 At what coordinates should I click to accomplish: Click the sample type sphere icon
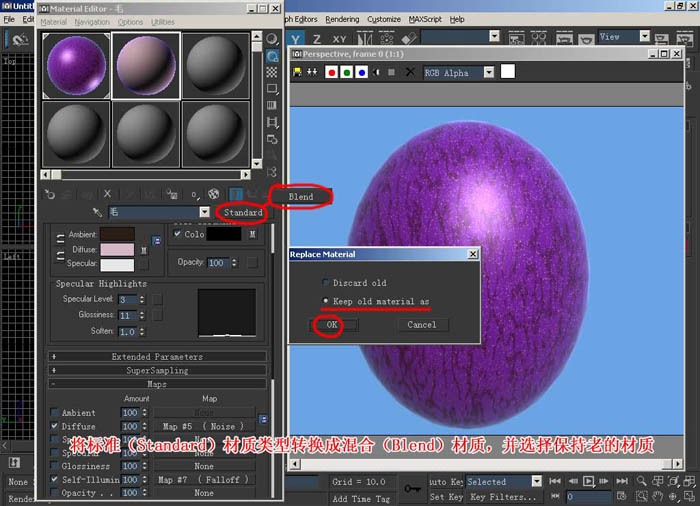[271, 39]
